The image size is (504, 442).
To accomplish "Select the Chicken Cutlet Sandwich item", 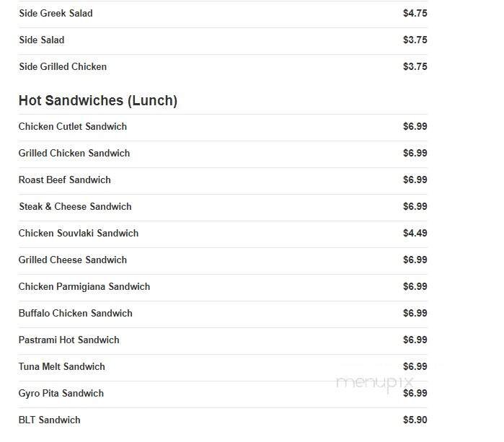I will tap(73, 126).
